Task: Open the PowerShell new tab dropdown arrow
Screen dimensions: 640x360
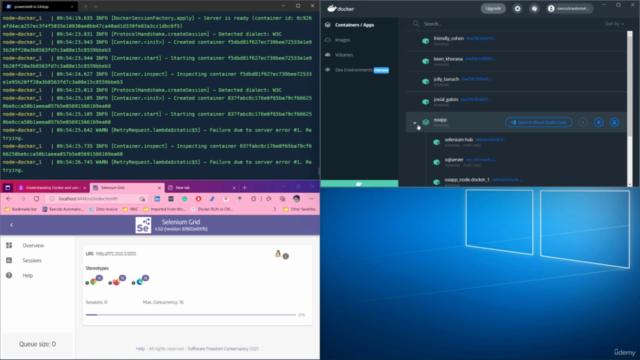Action: tap(96, 7)
